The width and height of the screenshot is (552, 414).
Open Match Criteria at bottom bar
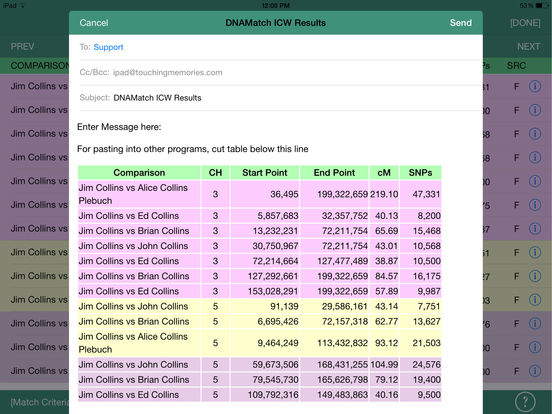[x=39, y=402]
